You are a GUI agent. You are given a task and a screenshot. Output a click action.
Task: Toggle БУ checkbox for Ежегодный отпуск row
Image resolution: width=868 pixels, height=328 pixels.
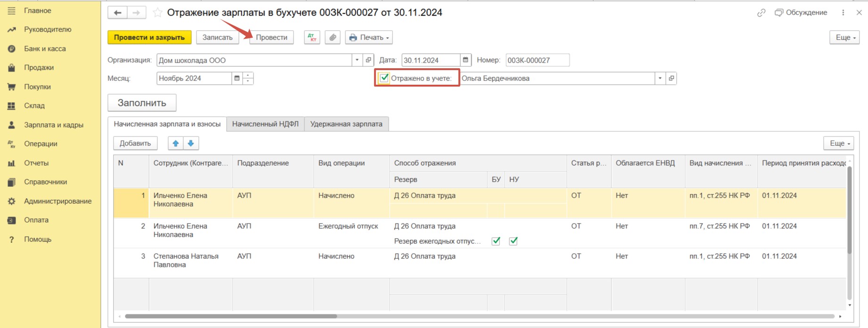tap(496, 241)
